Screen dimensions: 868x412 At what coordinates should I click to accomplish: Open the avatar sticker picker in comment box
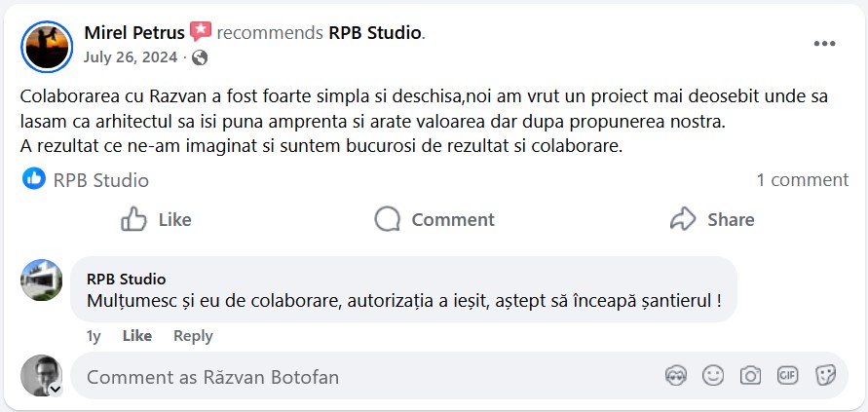pos(676,376)
